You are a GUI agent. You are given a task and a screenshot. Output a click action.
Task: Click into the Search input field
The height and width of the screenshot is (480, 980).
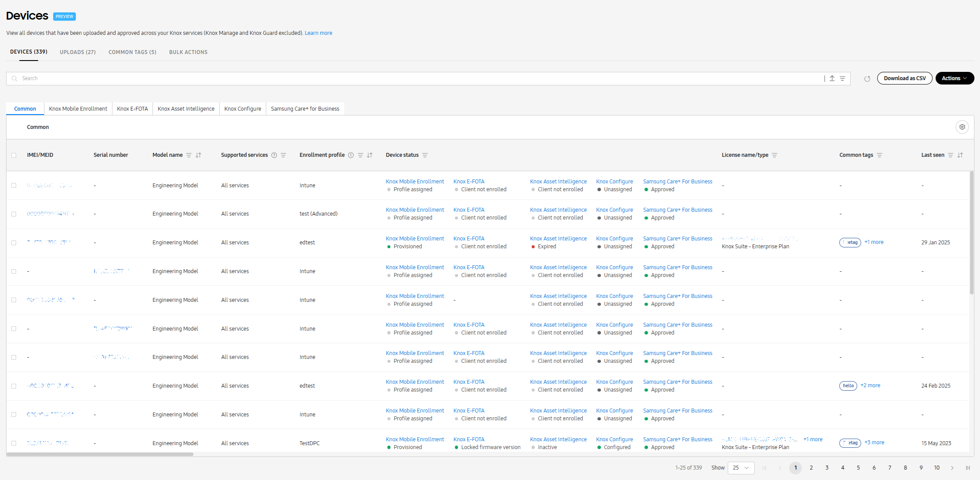(x=87, y=78)
